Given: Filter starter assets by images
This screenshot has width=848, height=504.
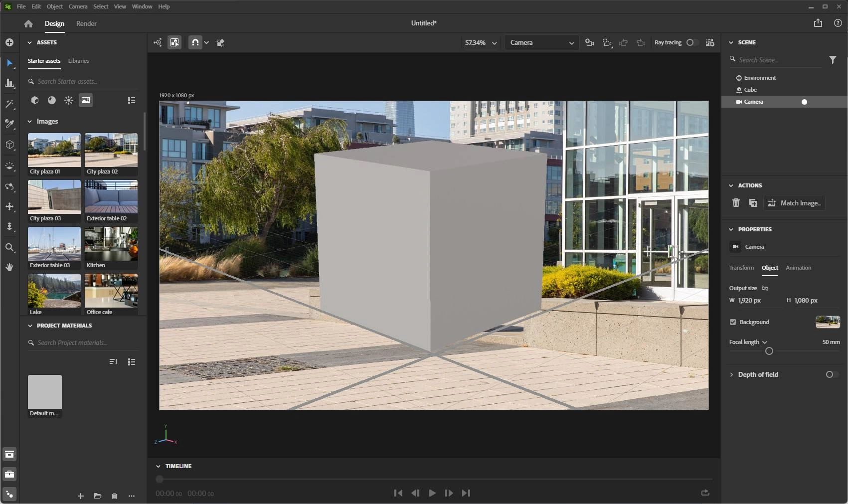Looking at the screenshot, I should point(86,100).
